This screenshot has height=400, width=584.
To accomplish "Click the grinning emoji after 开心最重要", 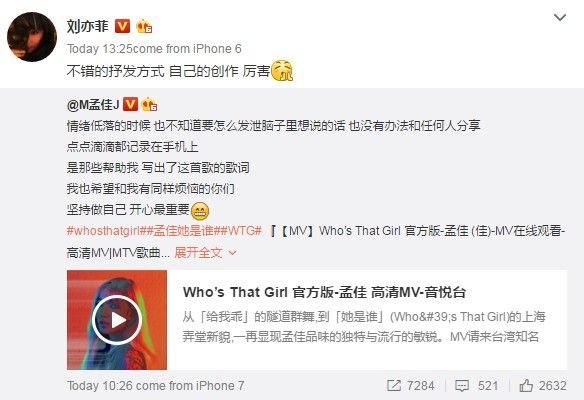I will 200,211.
